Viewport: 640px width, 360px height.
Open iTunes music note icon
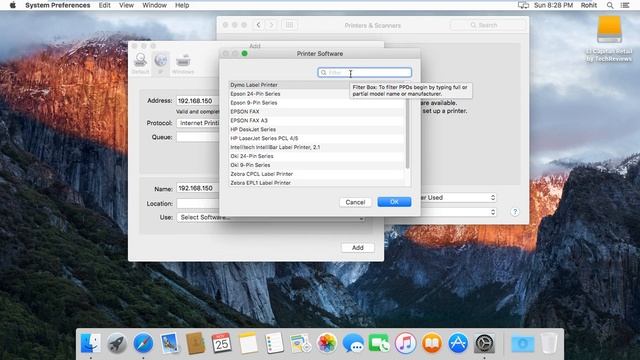tap(405, 343)
